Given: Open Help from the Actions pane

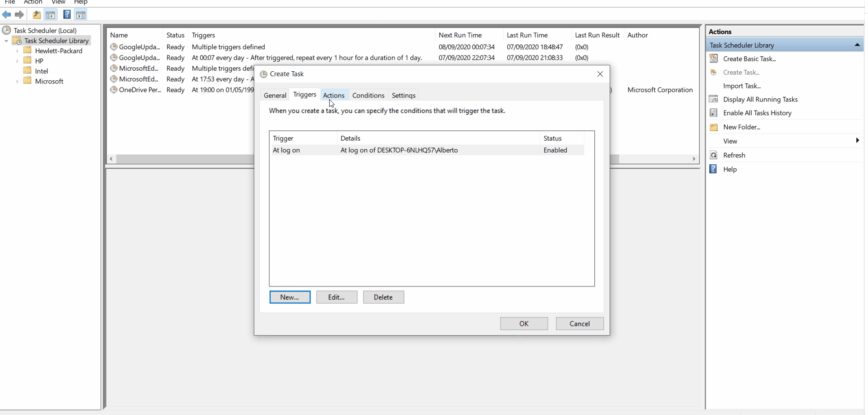Looking at the screenshot, I should pos(730,169).
